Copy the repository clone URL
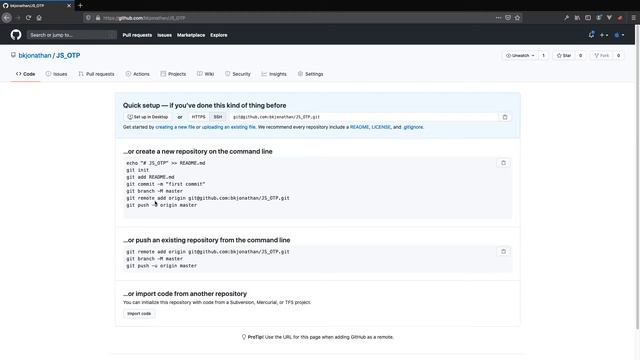The height and width of the screenshot is (360, 640). (x=505, y=117)
